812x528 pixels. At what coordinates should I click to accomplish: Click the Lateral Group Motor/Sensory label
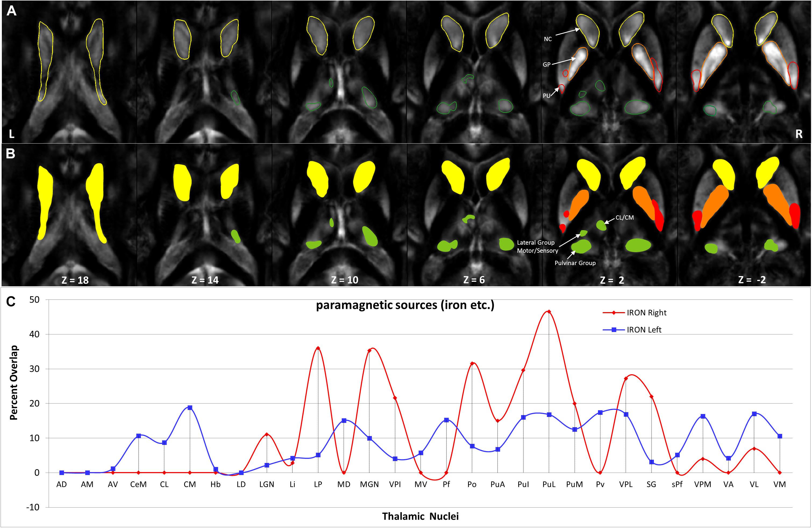coord(537,247)
